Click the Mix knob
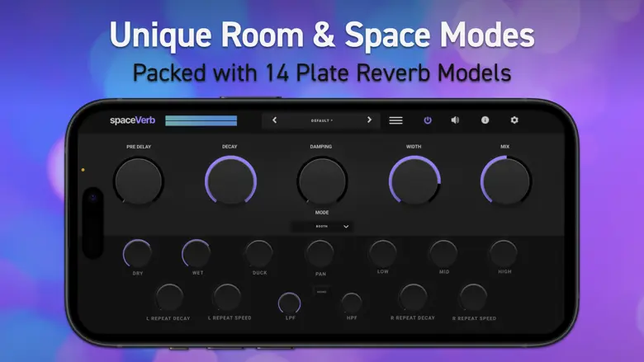 (505, 181)
